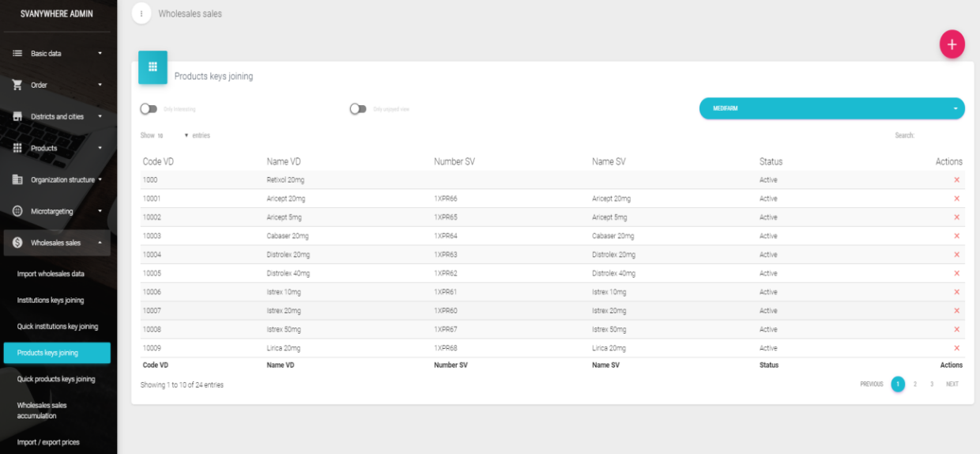
Task: Click the Microtargeting globe icon
Action: point(17,211)
